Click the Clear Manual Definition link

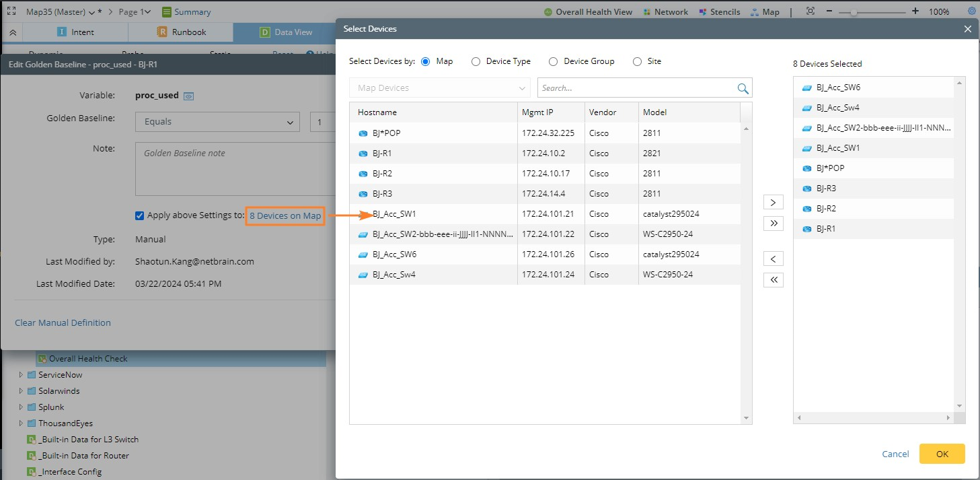click(63, 322)
